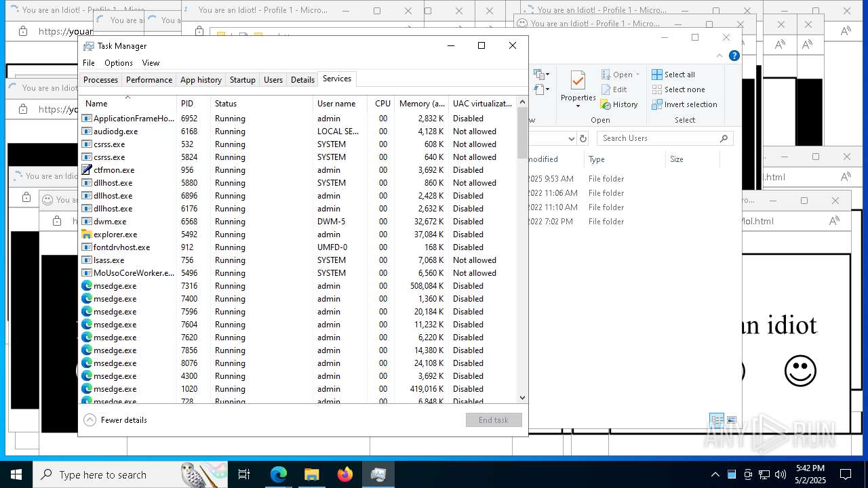Open the copy-path dropdown arrow in ribbon
The width and height of the screenshot is (868, 488).
click(547, 75)
